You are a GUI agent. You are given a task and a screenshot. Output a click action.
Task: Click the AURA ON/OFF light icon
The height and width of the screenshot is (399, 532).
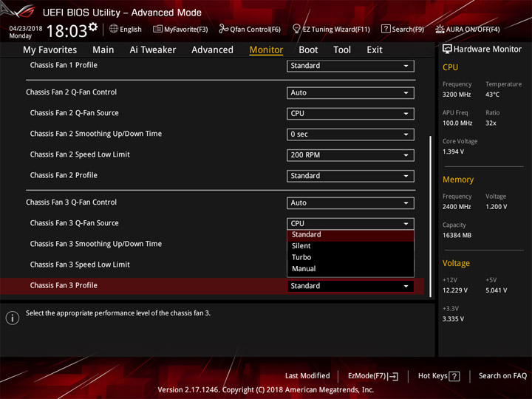coord(440,29)
